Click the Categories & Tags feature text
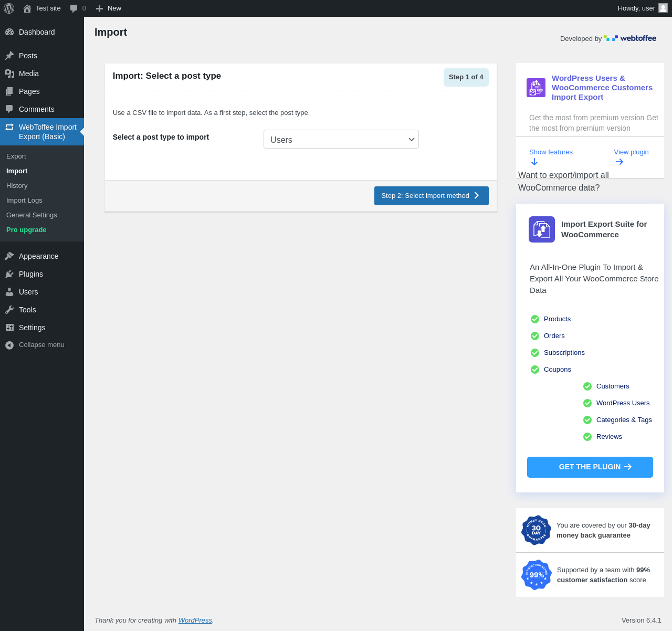The width and height of the screenshot is (672, 631). coord(624,420)
